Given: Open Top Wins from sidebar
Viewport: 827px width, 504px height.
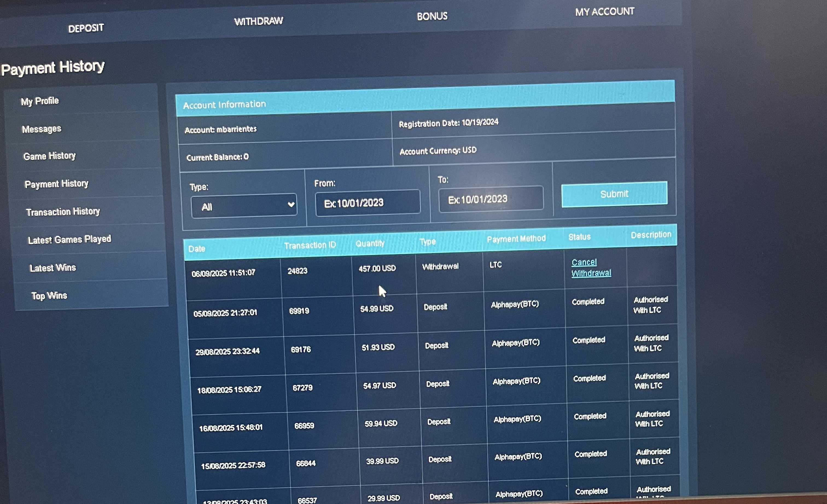Looking at the screenshot, I should pyautogui.click(x=49, y=296).
